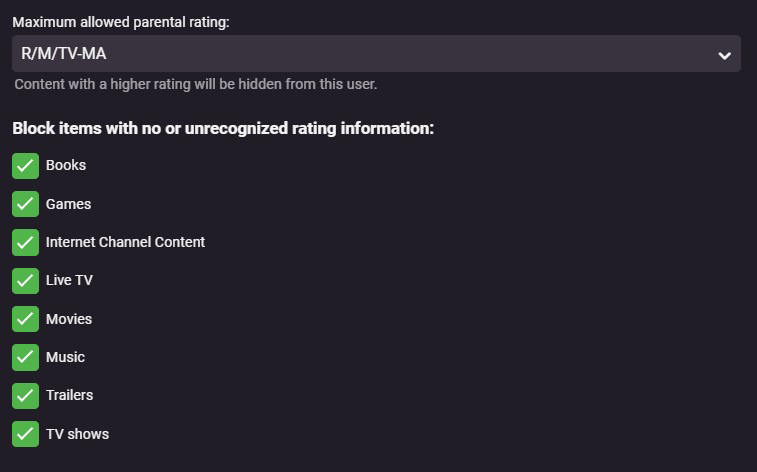Deselect the Trailers checkbox
Image resolution: width=757 pixels, height=472 pixels.
click(25, 396)
